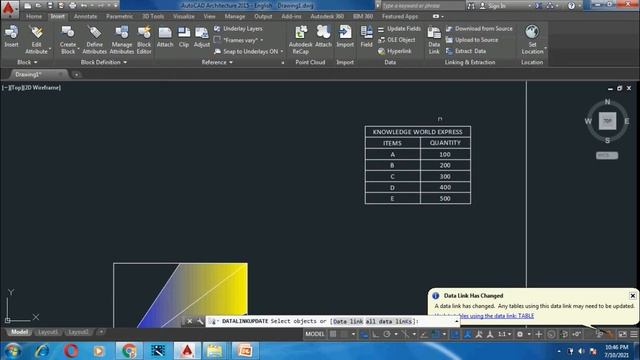Click Upload to Source
Image resolution: width=640 pixels, height=360 pixels.
[472, 40]
